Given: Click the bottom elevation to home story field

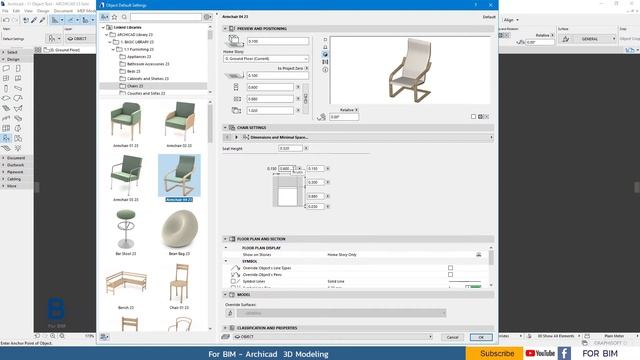Looking at the screenshot, I should tap(278, 41).
